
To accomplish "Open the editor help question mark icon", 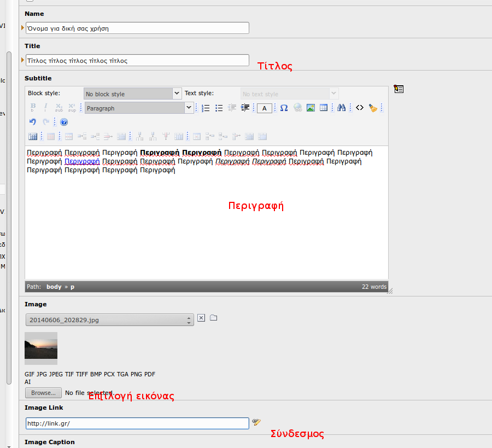I will [x=63, y=122].
